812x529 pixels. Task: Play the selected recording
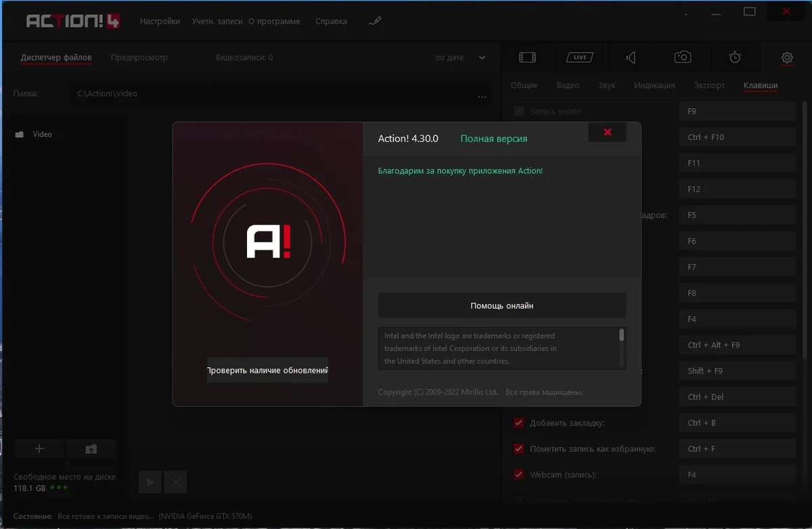click(150, 482)
